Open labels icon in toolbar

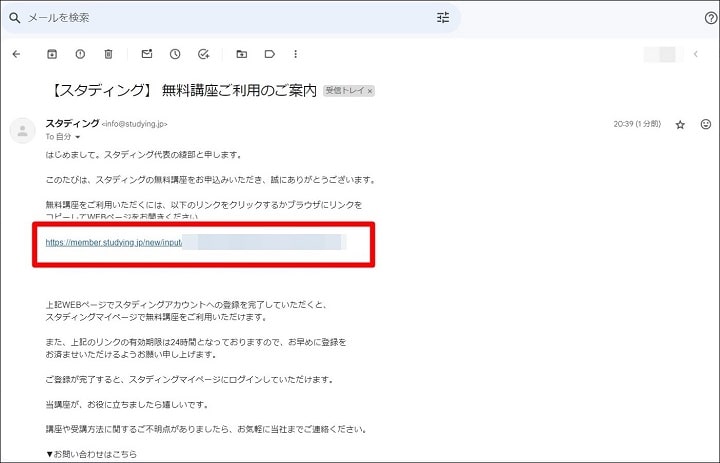point(270,54)
